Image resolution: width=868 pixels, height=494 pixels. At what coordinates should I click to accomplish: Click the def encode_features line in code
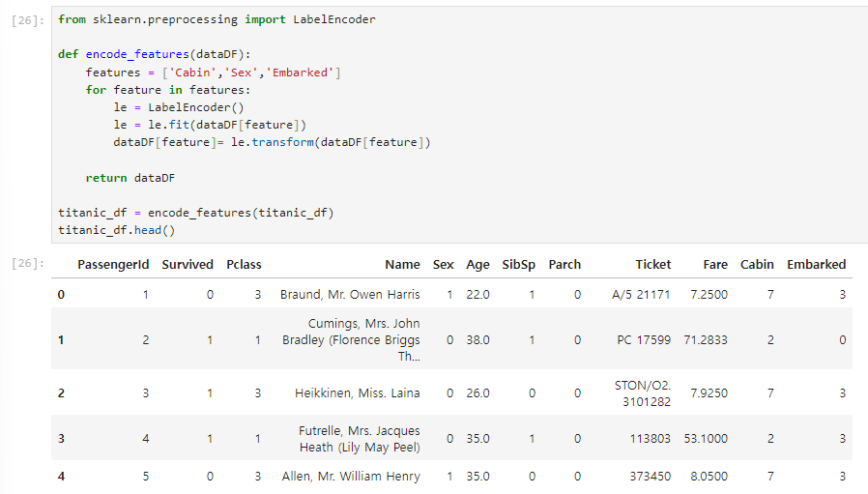pyautogui.click(x=155, y=55)
